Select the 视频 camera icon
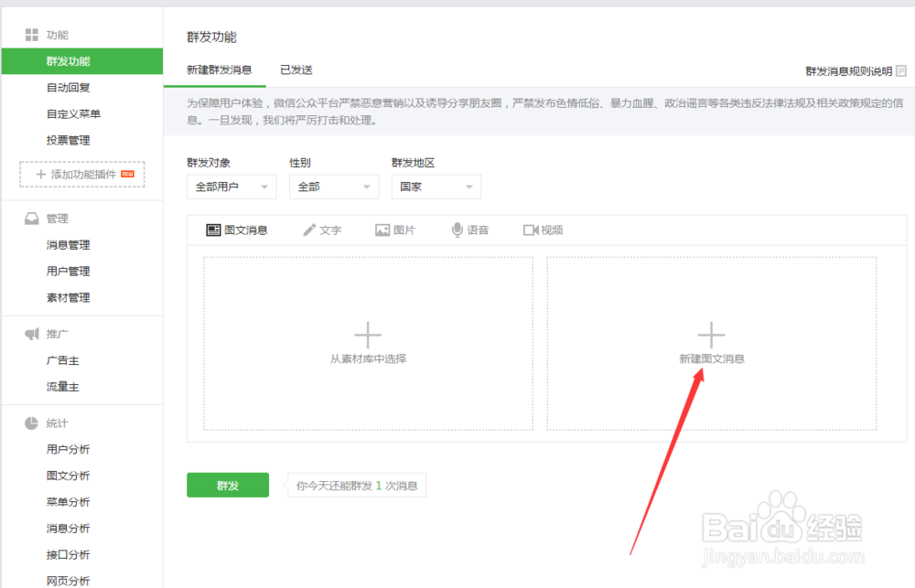This screenshot has width=915, height=588. point(533,230)
